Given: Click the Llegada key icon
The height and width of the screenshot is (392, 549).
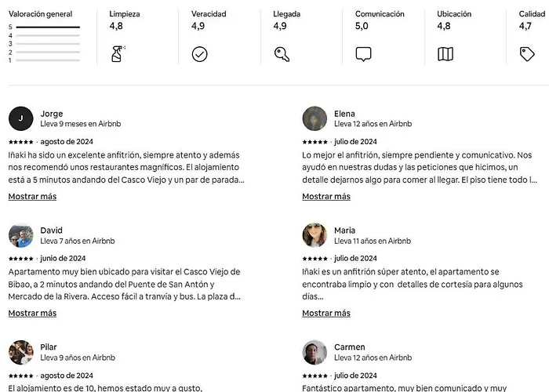Looking at the screenshot, I should tap(282, 54).
